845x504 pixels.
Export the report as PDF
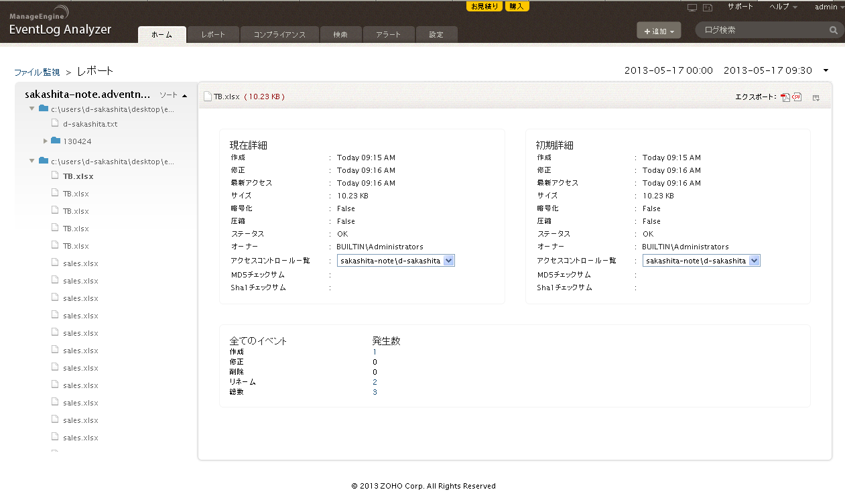pyautogui.click(x=785, y=97)
